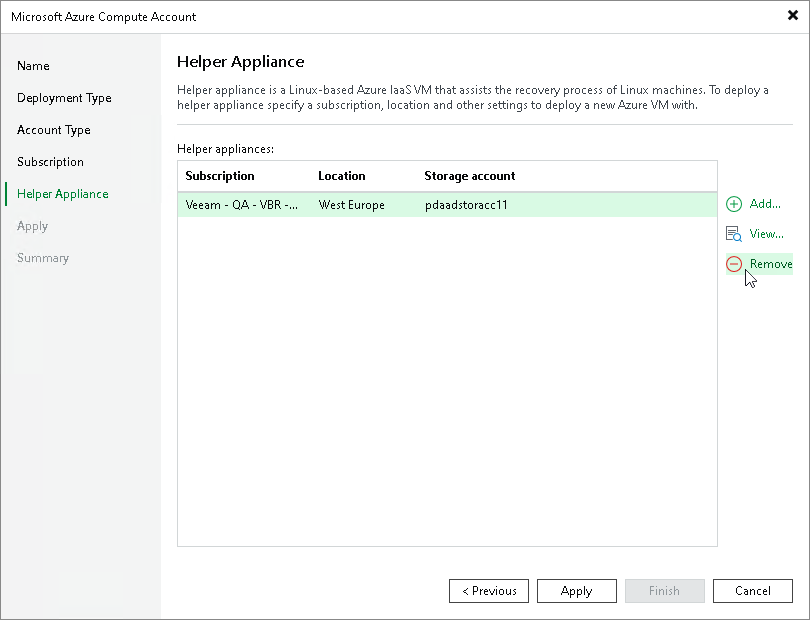Screen dimensions: 810x620
Task: Click the Cancel button
Action: click(753, 591)
